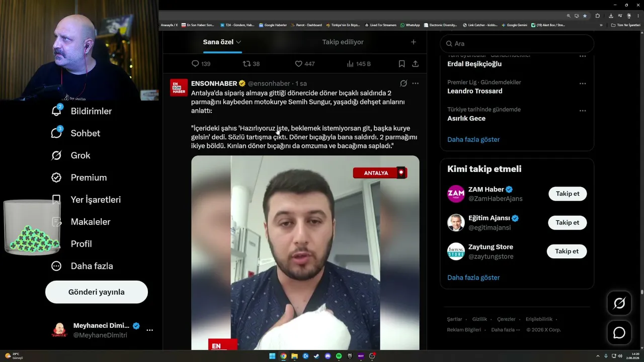Open the floating messages chat button

click(619, 333)
